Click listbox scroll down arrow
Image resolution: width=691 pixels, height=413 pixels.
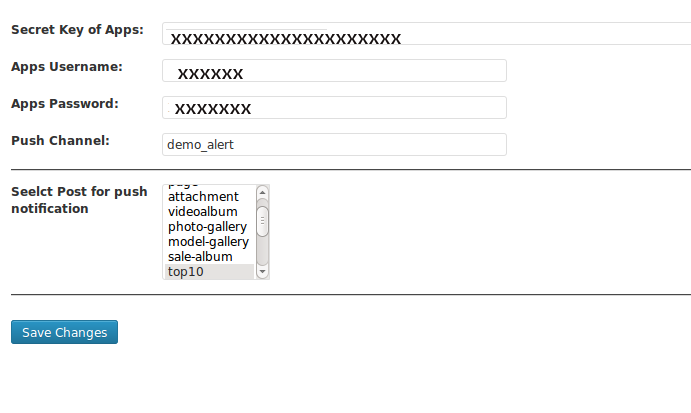(262, 271)
